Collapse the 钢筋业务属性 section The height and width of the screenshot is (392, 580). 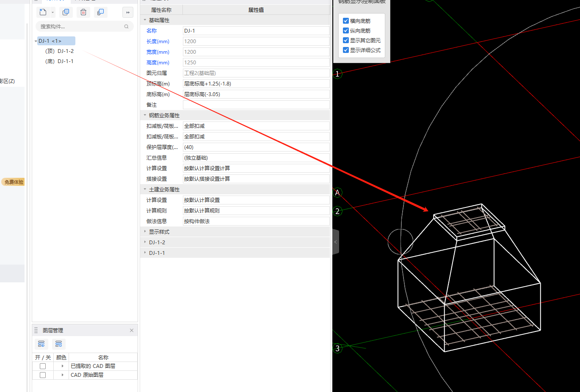coord(145,115)
